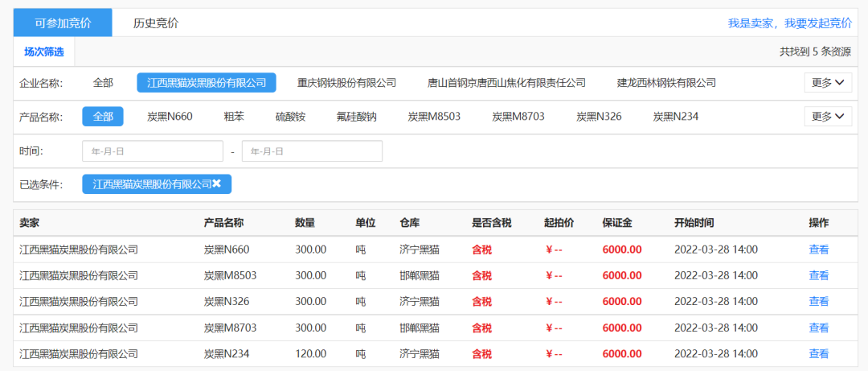Click the start date input field
The image size is (868, 371).
click(x=153, y=150)
